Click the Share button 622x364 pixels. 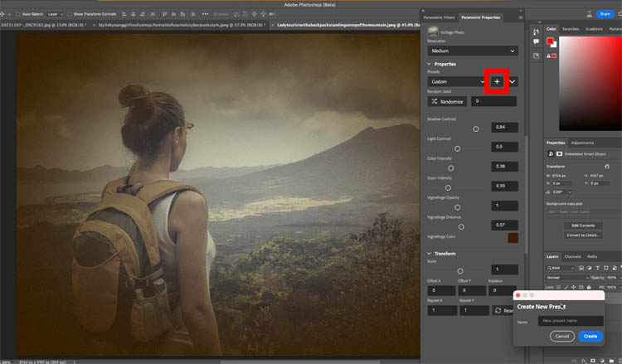point(605,14)
